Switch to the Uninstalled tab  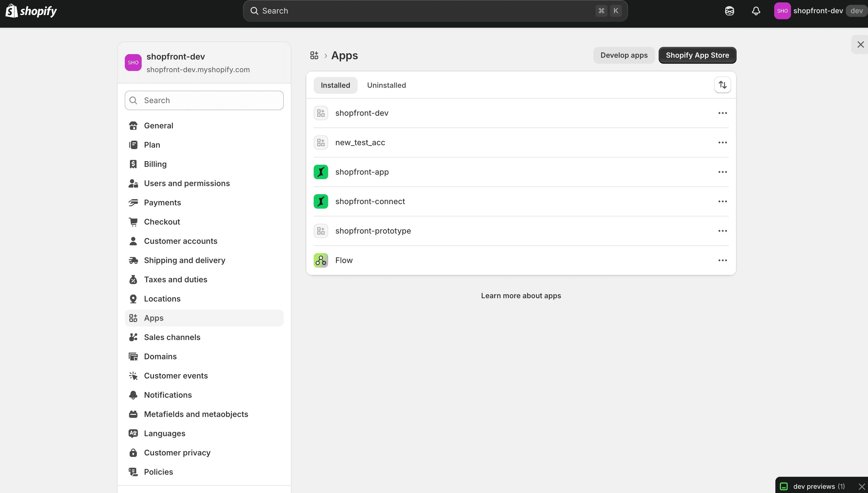pos(386,85)
